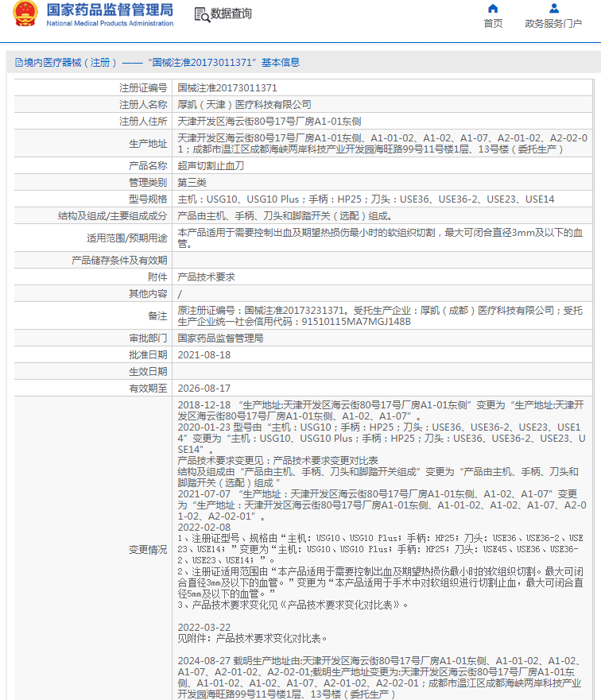Click the 2020-01-23 change entry
The height and width of the screenshot is (700, 601).
[x=382, y=439]
